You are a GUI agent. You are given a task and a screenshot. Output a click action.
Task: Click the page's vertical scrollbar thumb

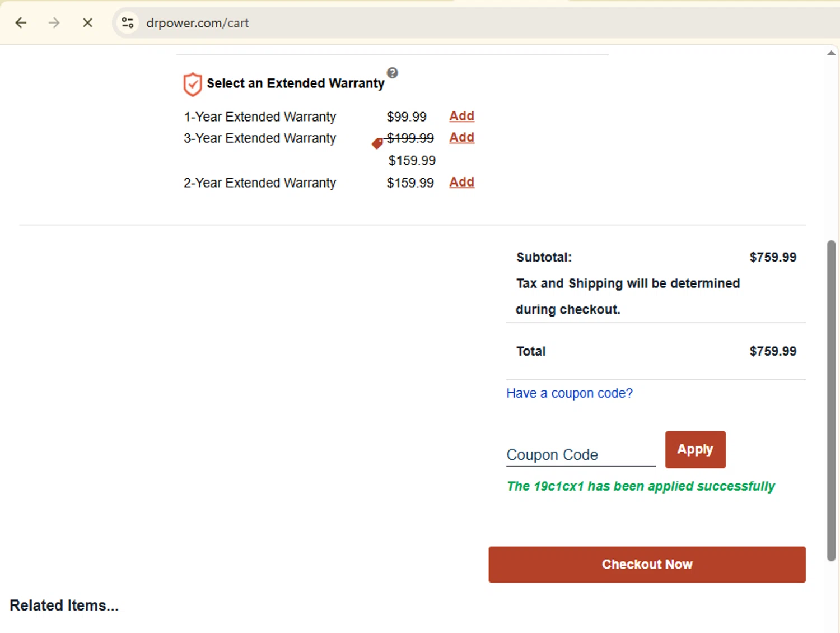(831, 400)
